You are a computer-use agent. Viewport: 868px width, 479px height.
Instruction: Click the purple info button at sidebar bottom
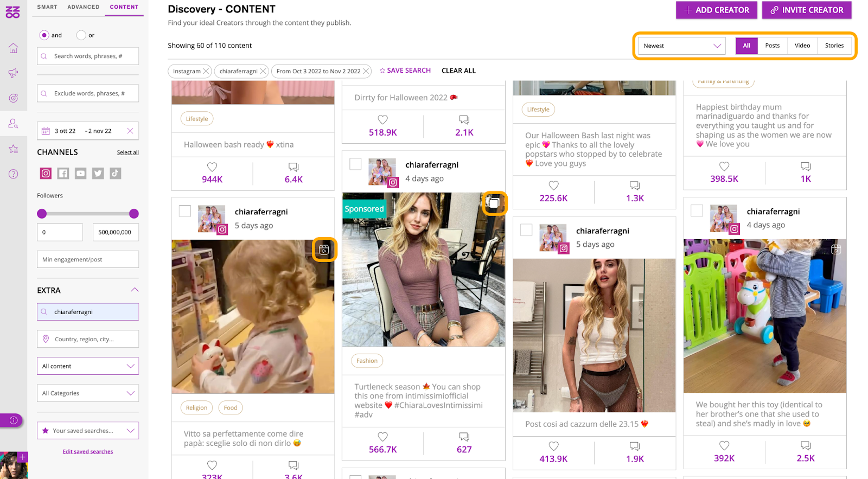pyautogui.click(x=11, y=420)
